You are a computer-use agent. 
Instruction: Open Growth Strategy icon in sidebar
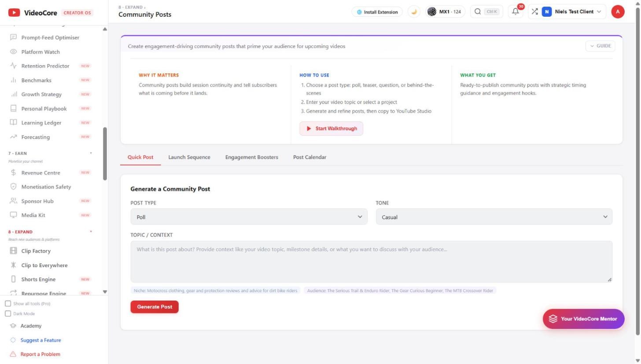coord(13,94)
